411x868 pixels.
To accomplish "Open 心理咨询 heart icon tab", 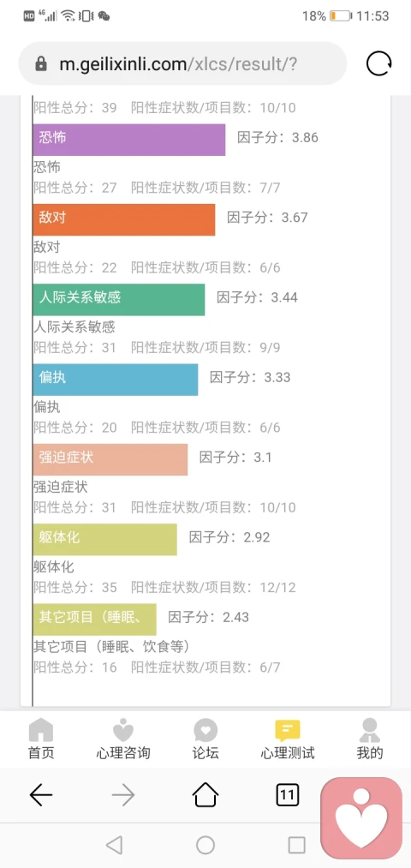I will (x=122, y=739).
